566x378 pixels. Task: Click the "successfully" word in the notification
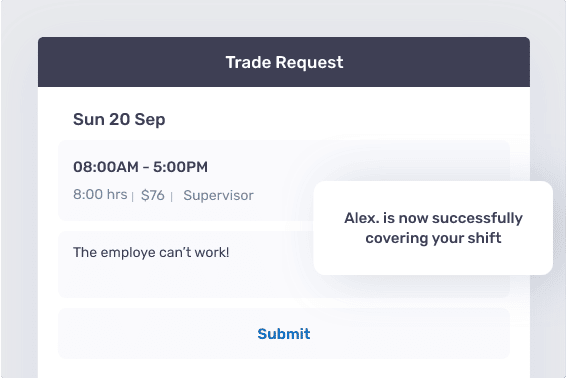(477, 218)
